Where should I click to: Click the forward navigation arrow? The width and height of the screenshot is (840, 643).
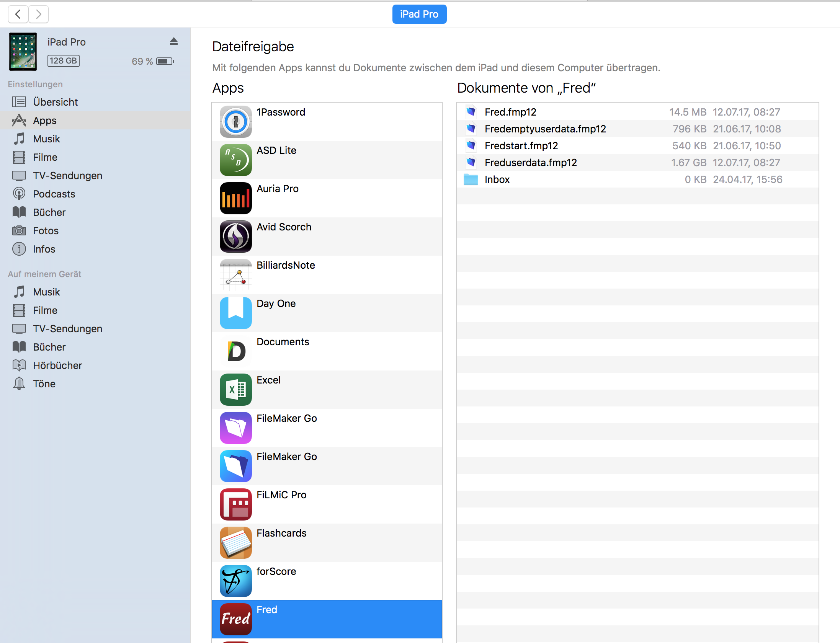(x=38, y=14)
